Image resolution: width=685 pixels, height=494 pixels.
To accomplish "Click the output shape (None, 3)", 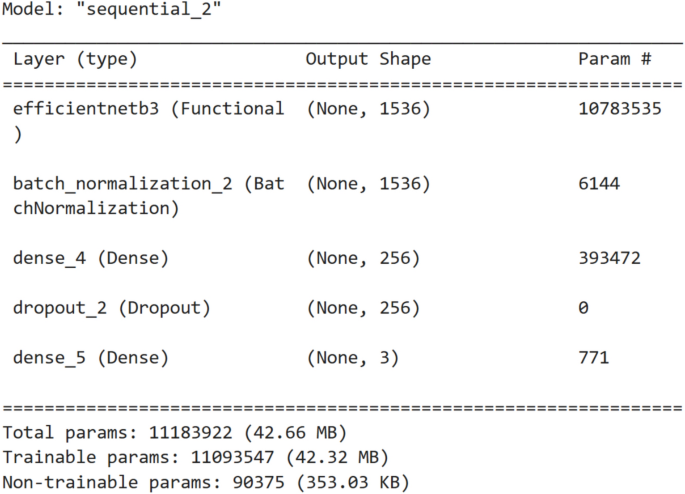I will pyautogui.click(x=353, y=358).
